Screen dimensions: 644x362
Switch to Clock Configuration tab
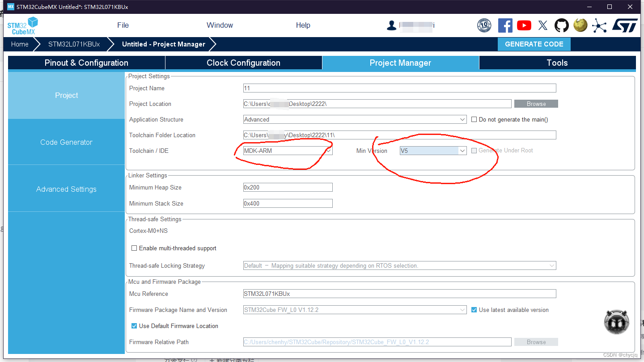[244, 63]
